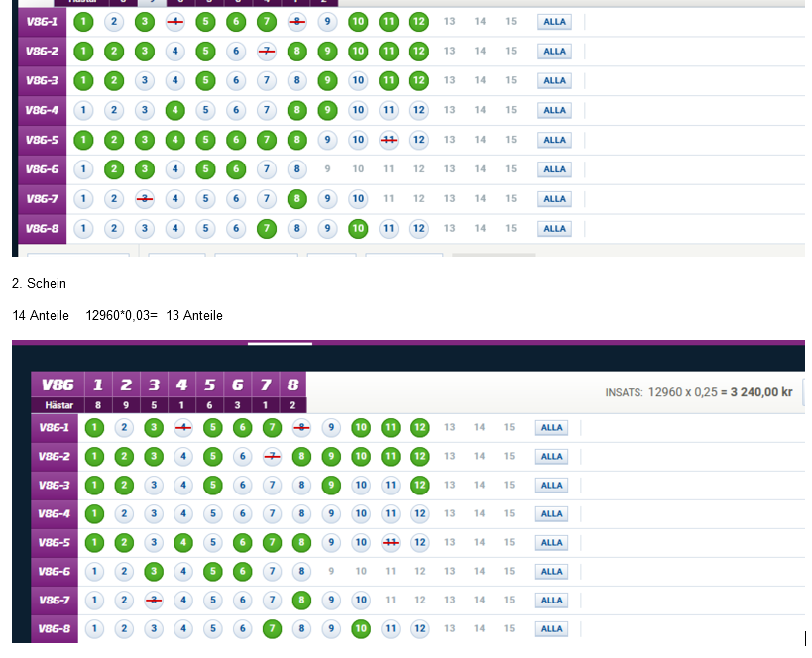Lower coupon: click the V86-6 row label
The image size is (812, 658).
click(x=55, y=572)
